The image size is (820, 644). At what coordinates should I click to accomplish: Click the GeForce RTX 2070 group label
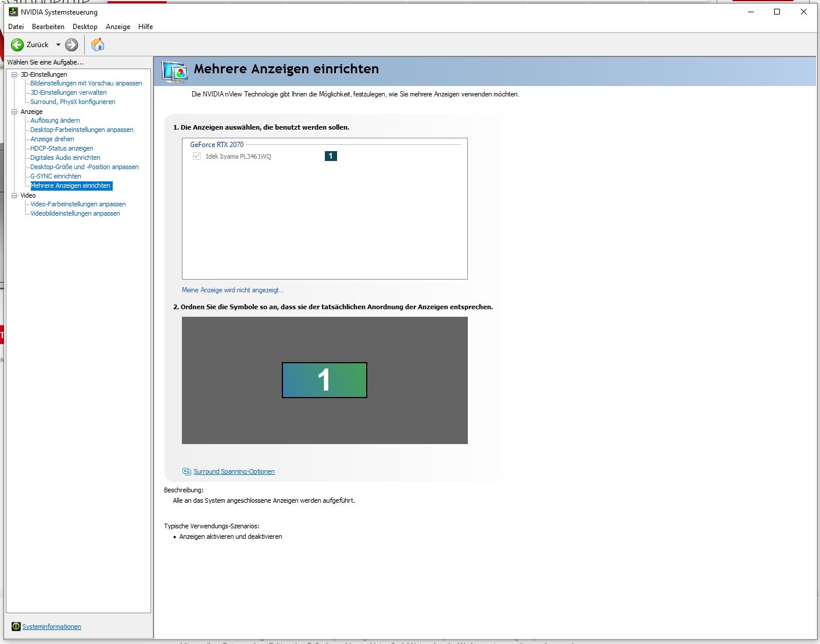217,145
